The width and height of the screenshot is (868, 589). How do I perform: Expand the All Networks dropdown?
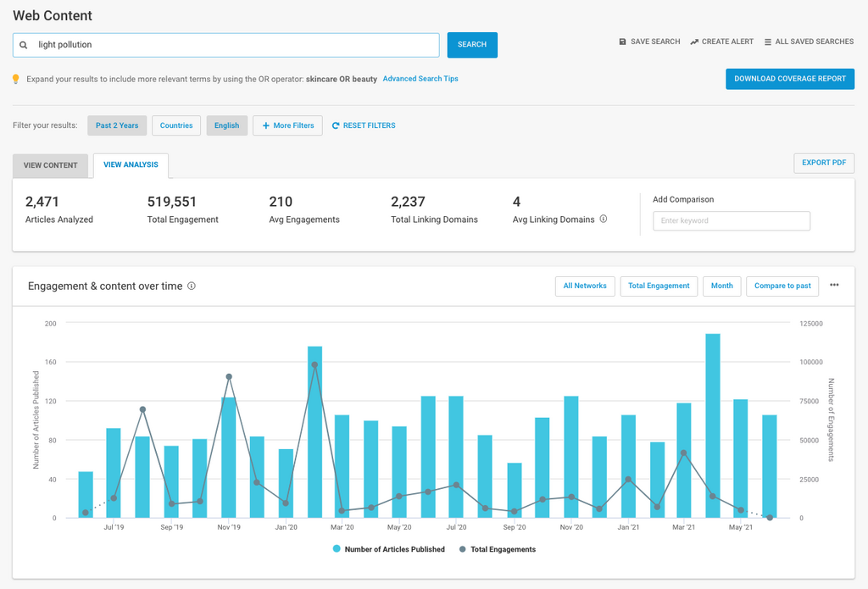[x=585, y=286]
